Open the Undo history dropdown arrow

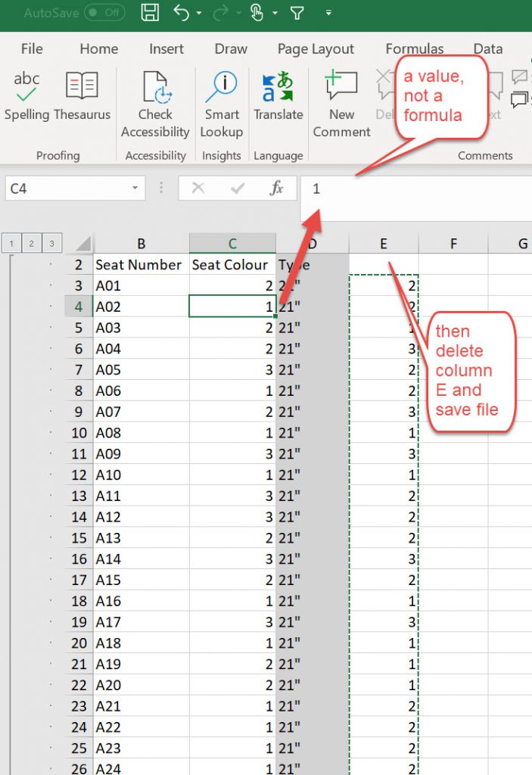click(x=199, y=14)
